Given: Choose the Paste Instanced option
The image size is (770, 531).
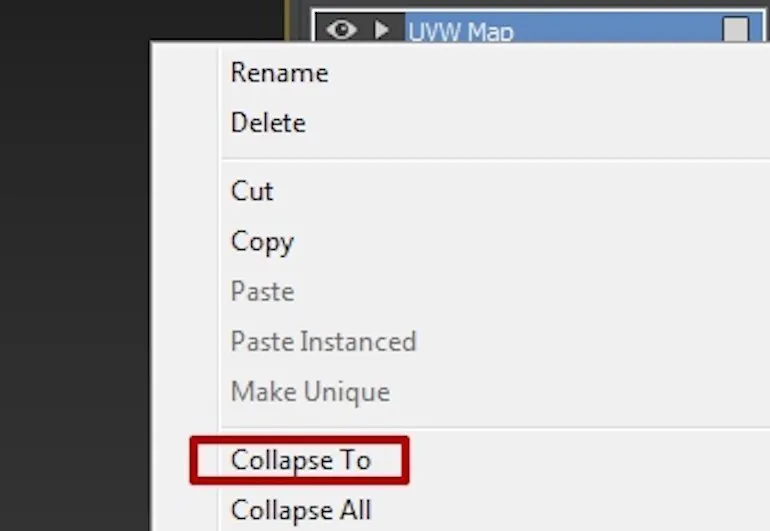Looking at the screenshot, I should [323, 341].
